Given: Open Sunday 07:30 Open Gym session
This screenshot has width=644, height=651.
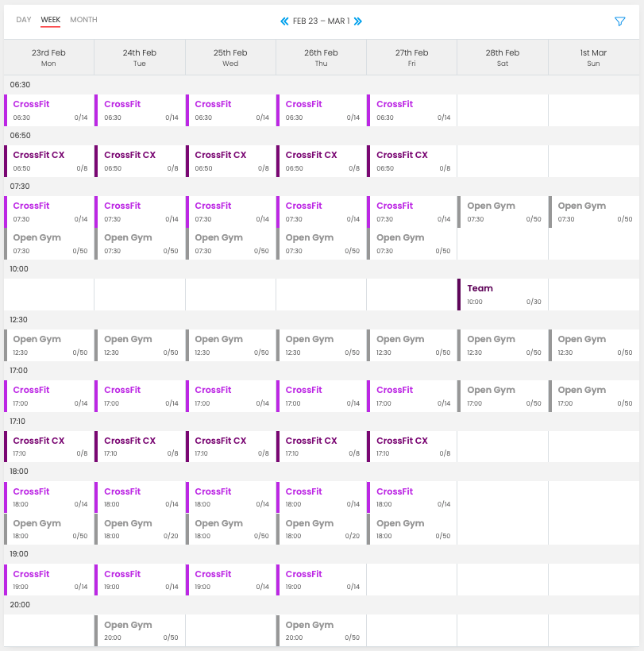Looking at the screenshot, I should tap(594, 212).
